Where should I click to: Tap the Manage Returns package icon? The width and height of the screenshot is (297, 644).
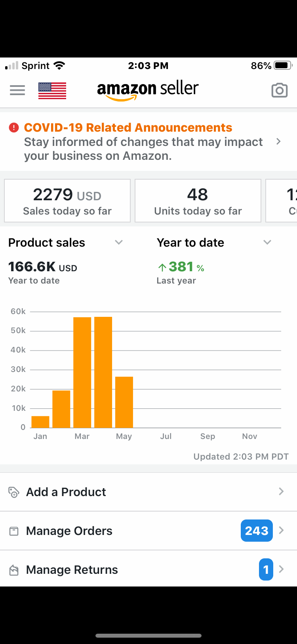(x=14, y=570)
